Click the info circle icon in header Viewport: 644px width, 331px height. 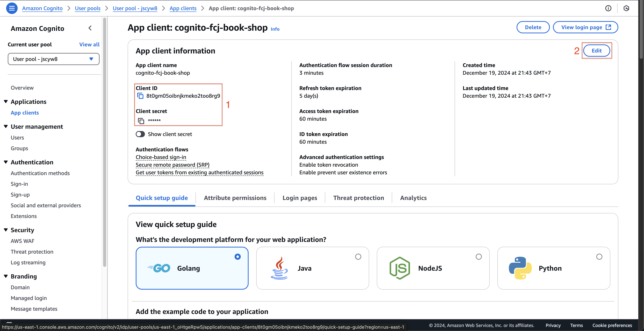[608, 8]
